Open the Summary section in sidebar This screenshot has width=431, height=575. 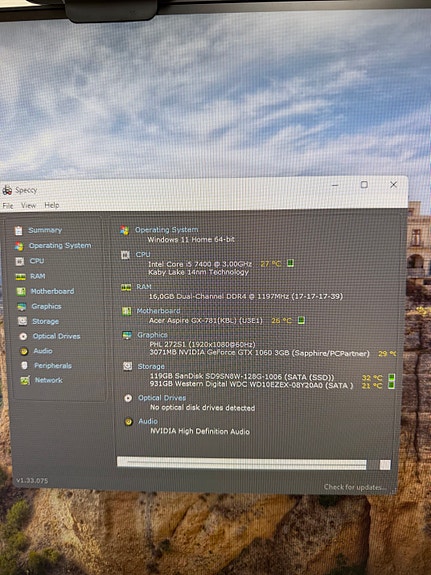click(45, 230)
